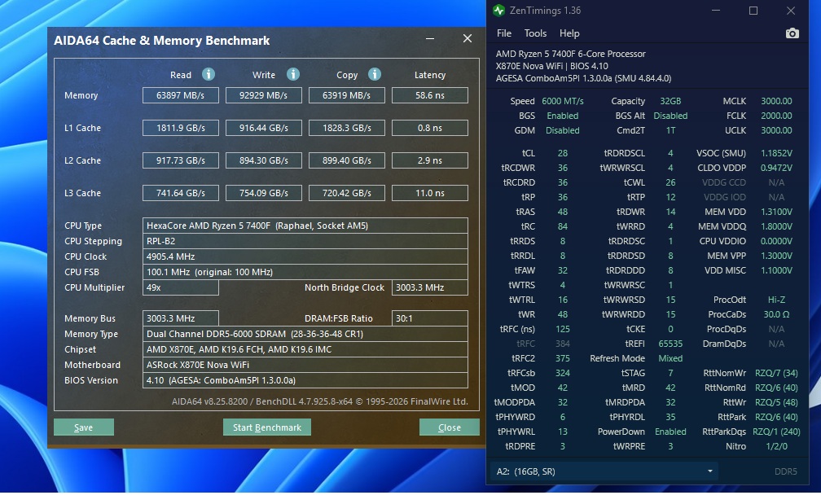Click the PowerDown Enabled value
Screen dimensions: 821x504
(x=670, y=432)
